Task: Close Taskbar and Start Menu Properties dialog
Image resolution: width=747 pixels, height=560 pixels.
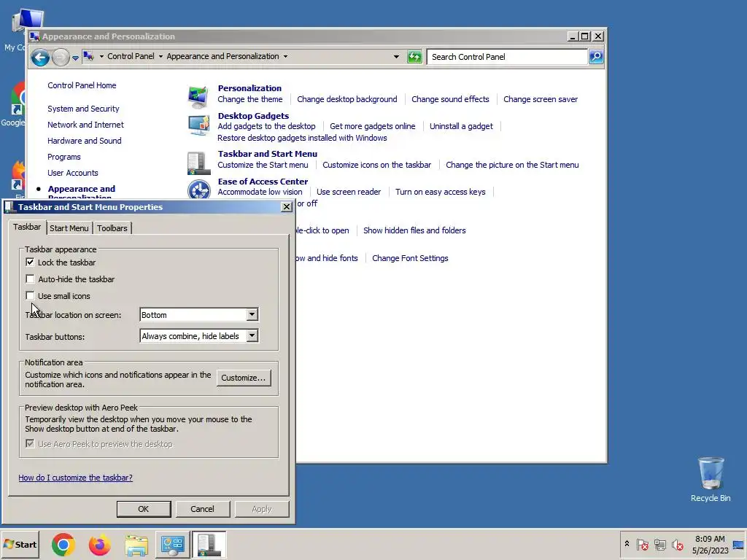Action: [x=286, y=206]
